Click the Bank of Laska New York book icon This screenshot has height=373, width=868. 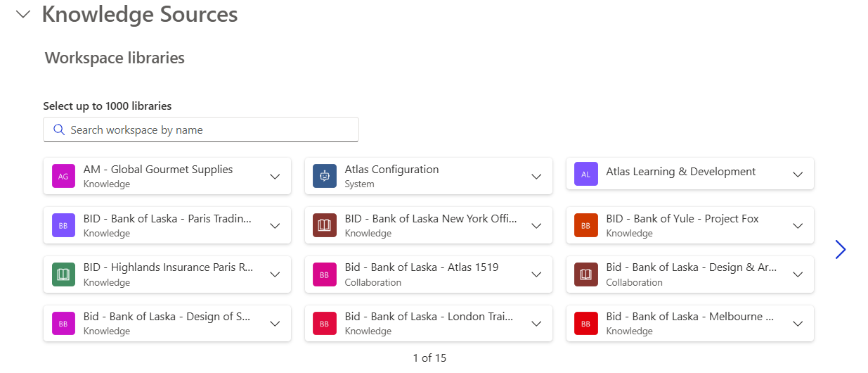(x=325, y=225)
